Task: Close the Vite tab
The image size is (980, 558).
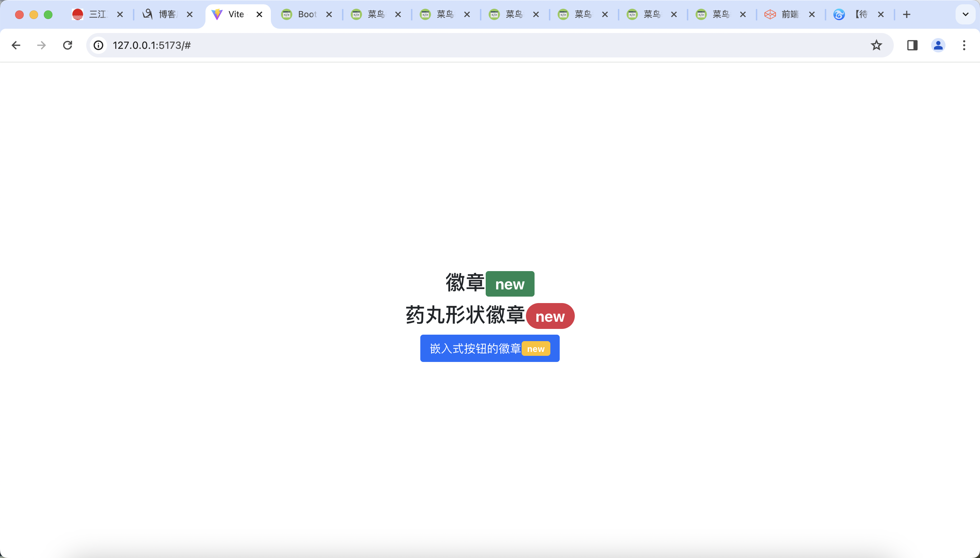Action: coord(259,15)
